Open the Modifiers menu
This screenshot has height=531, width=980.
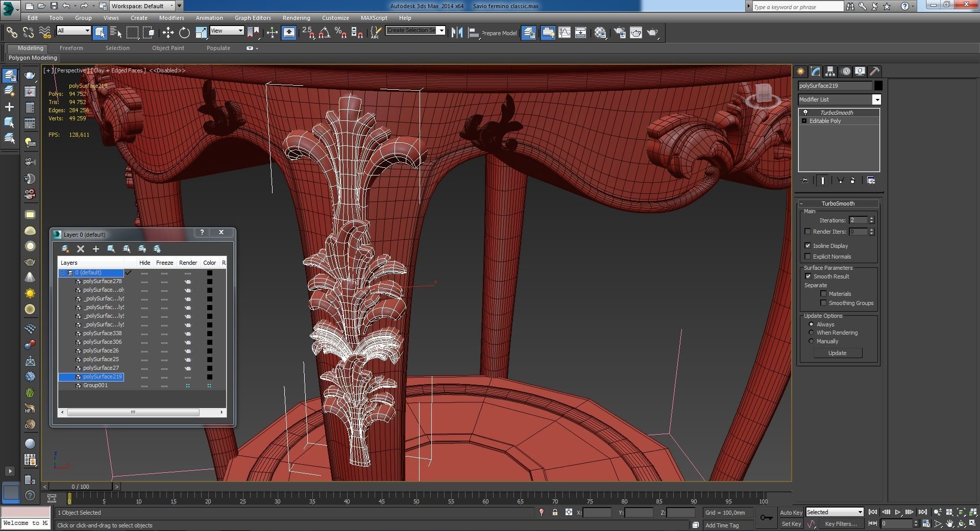(171, 18)
